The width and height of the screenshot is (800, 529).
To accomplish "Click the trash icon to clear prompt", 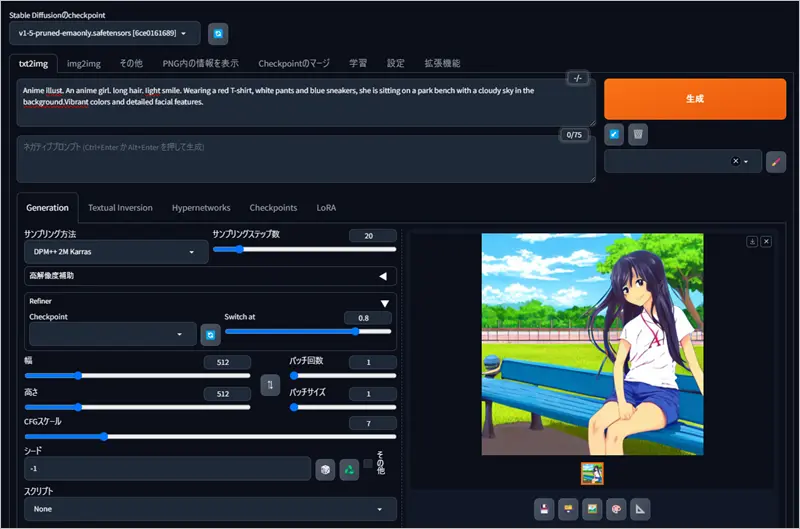I will [x=638, y=134].
